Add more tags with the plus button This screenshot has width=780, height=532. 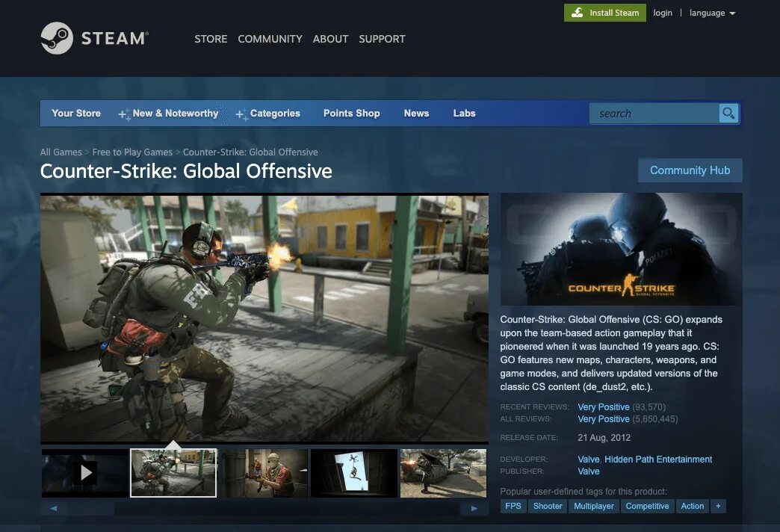(718, 506)
